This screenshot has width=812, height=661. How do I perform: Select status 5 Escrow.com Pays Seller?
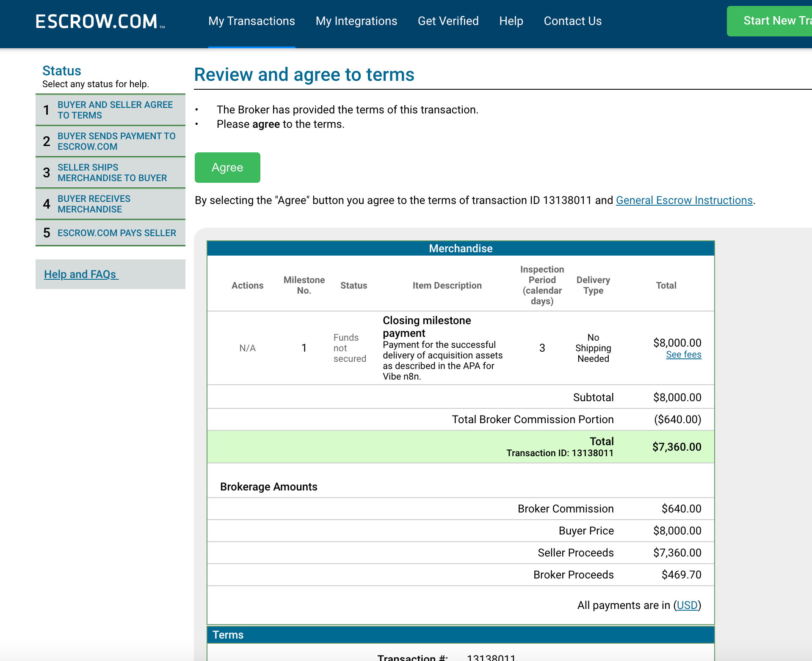click(110, 233)
